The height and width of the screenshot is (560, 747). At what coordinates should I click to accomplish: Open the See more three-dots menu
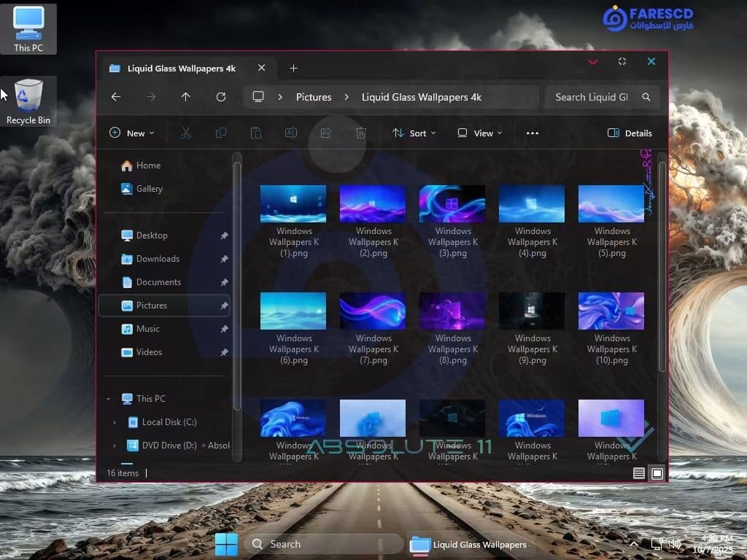(x=533, y=133)
